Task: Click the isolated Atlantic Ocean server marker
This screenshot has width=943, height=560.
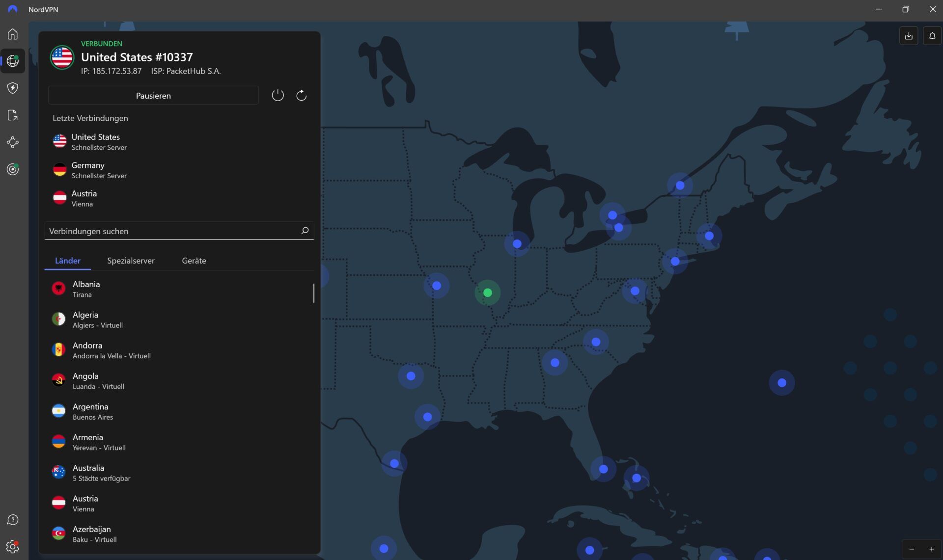Action: coord(782,382)
